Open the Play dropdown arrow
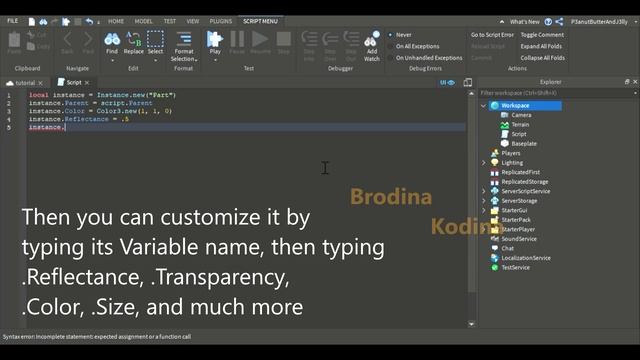 (x=215, y=61)
